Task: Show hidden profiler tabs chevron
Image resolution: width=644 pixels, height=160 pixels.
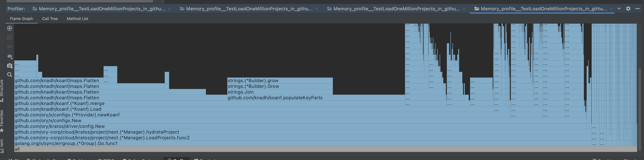Action: point(619,9)
